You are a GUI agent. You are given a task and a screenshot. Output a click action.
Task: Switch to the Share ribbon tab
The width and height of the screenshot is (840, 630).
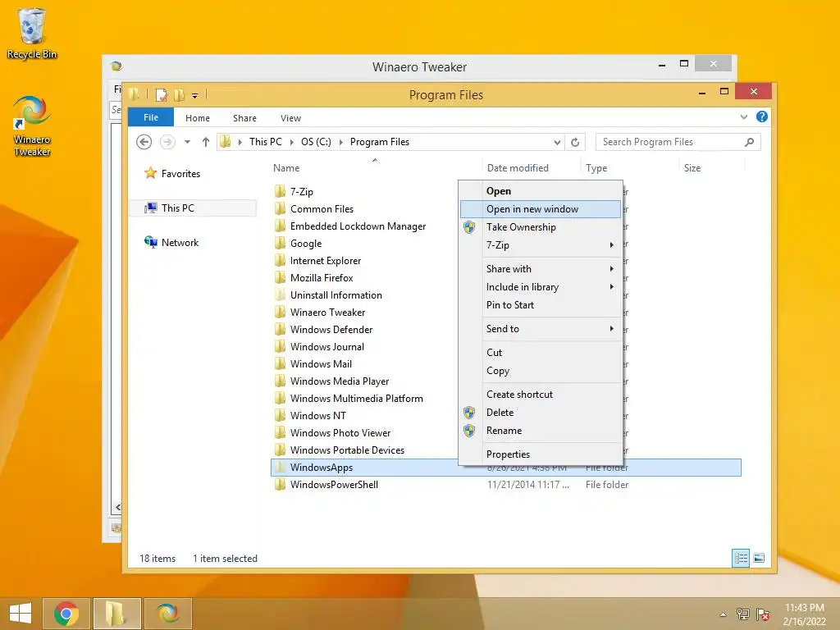(x=244, y=118)
